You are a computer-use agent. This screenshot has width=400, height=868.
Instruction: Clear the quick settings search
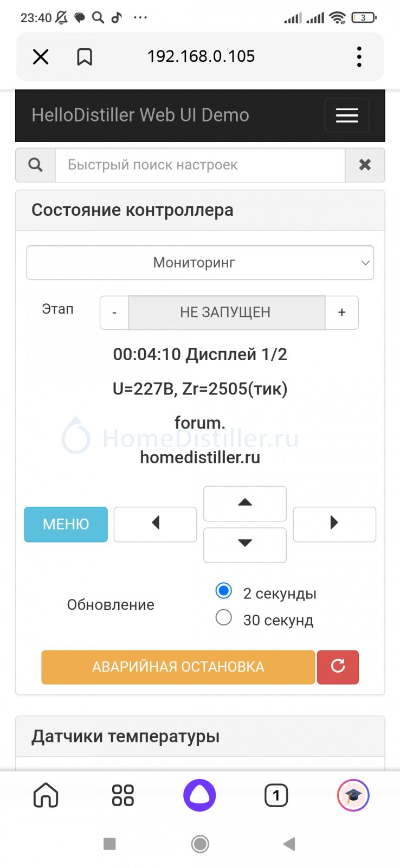pos(365,165)
